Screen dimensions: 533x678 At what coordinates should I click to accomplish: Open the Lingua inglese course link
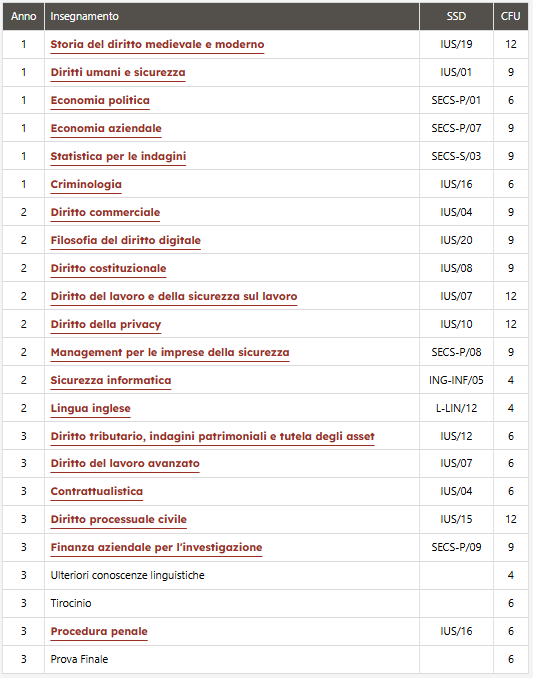click(x=91, y=409)
